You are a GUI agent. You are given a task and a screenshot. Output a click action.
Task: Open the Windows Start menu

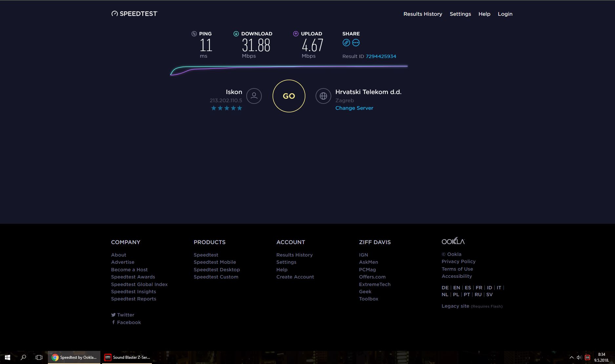coord(7,357)
